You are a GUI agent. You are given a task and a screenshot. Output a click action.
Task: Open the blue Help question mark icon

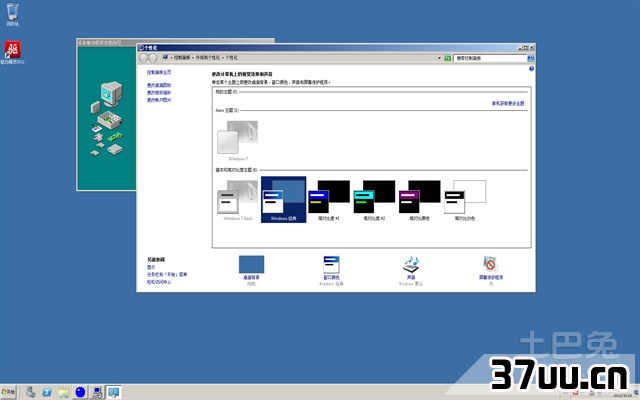[x=531, y=69]
